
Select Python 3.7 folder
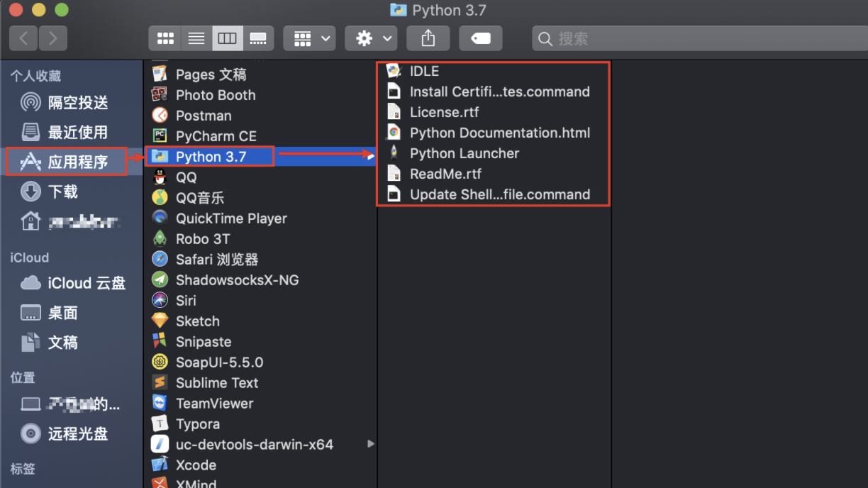[261, 157]
